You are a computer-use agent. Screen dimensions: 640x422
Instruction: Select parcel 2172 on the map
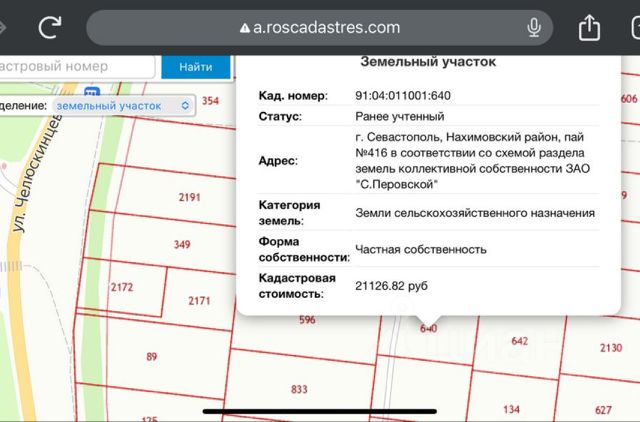(122, 287)
